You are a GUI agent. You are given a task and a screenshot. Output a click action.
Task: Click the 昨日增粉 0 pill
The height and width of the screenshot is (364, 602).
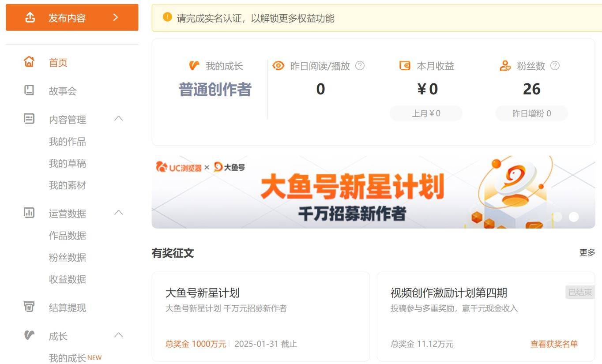(531, 113)
